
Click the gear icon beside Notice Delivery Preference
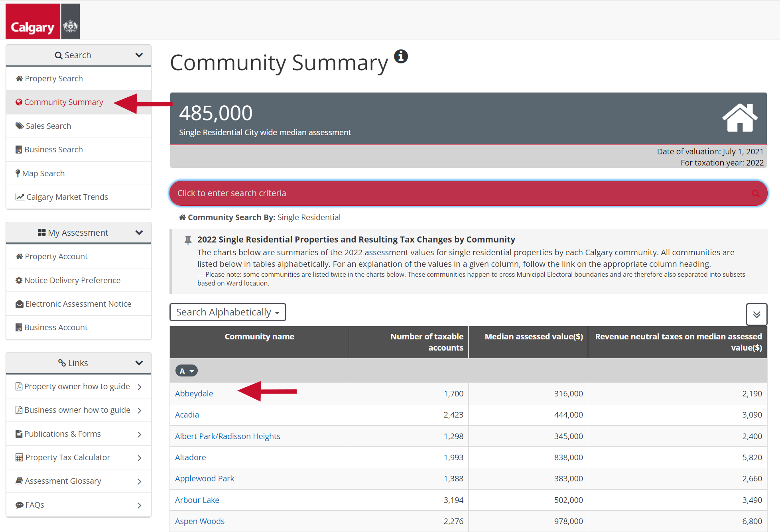(x=19, y=280)
